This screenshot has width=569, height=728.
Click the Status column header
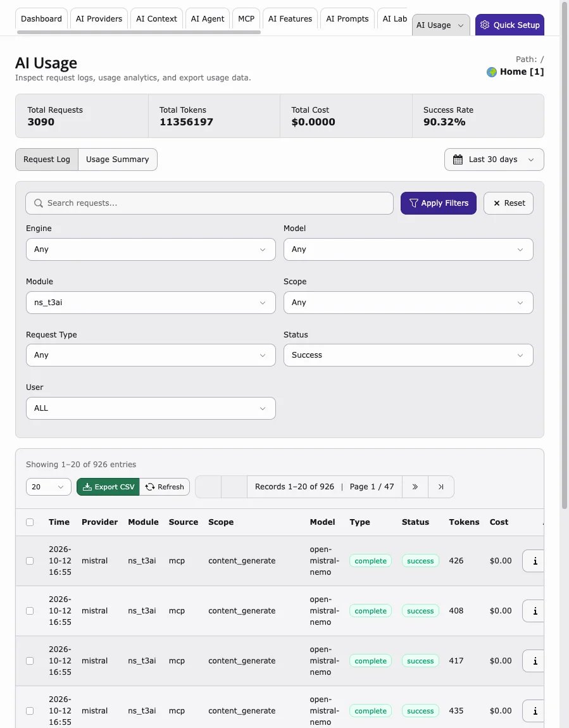coord(415,522)
